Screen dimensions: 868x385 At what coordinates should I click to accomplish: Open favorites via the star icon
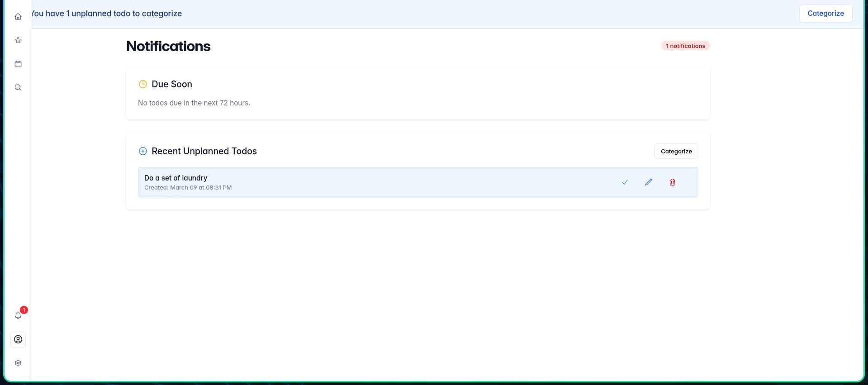coord(18,40)
